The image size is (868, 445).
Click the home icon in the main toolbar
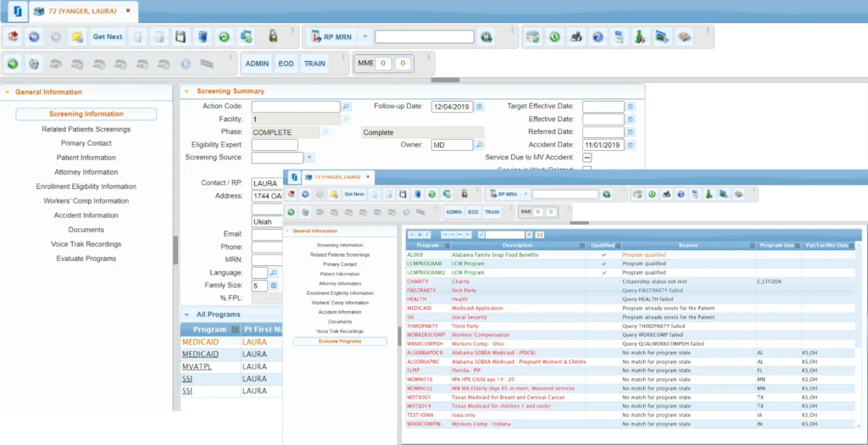[x=14, y=37]
